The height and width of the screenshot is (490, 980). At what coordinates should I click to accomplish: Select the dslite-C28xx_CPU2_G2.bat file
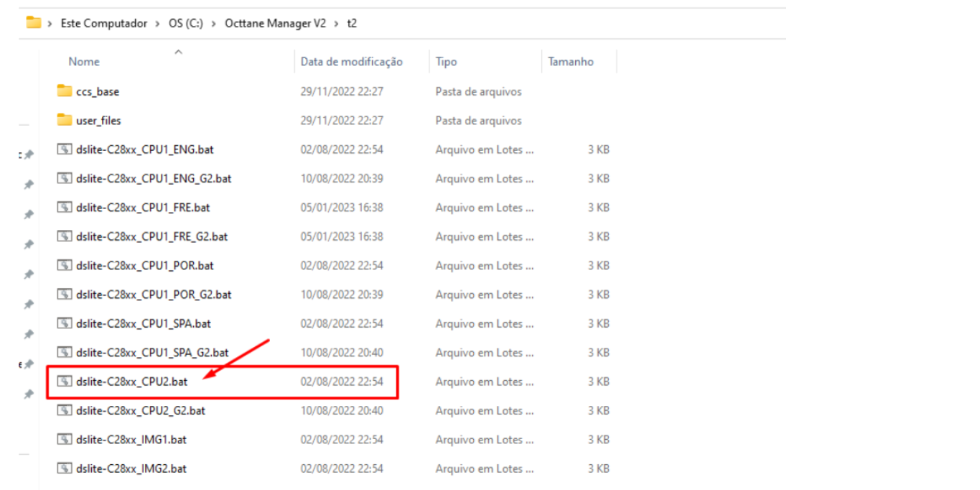tap(140, 411)
